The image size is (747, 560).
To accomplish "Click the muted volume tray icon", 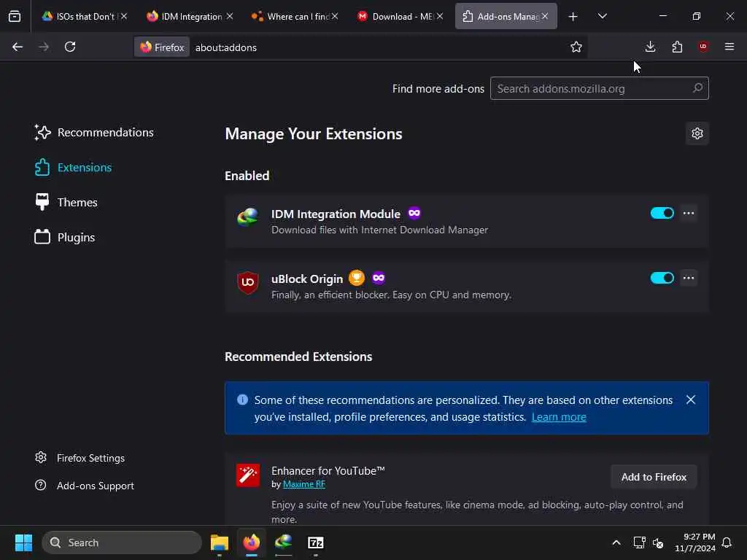I will click(658, 542).
